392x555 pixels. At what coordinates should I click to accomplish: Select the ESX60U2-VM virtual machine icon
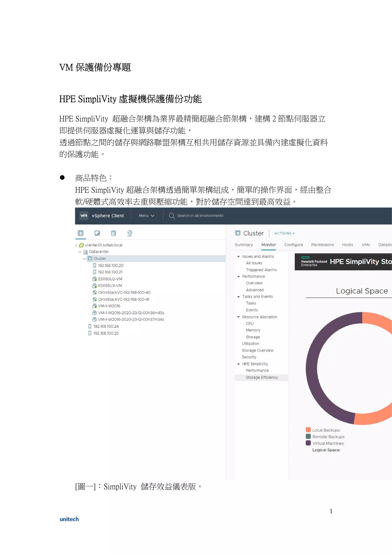click(x=95, y=279)
